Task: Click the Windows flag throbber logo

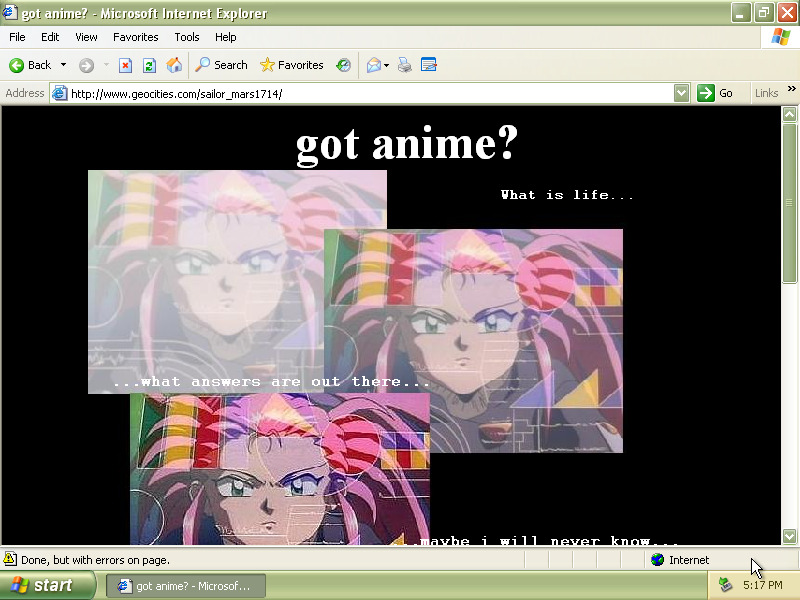Action: tap(781, 37)
